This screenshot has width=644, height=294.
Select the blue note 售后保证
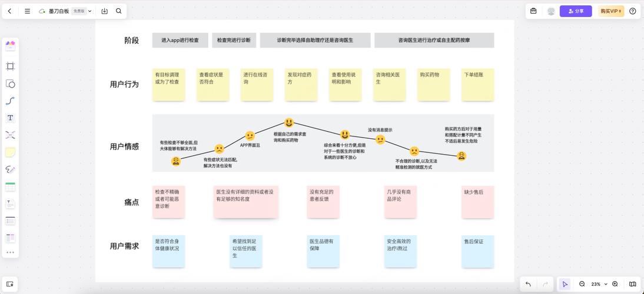pyautogui.click(x=477, y=251)
